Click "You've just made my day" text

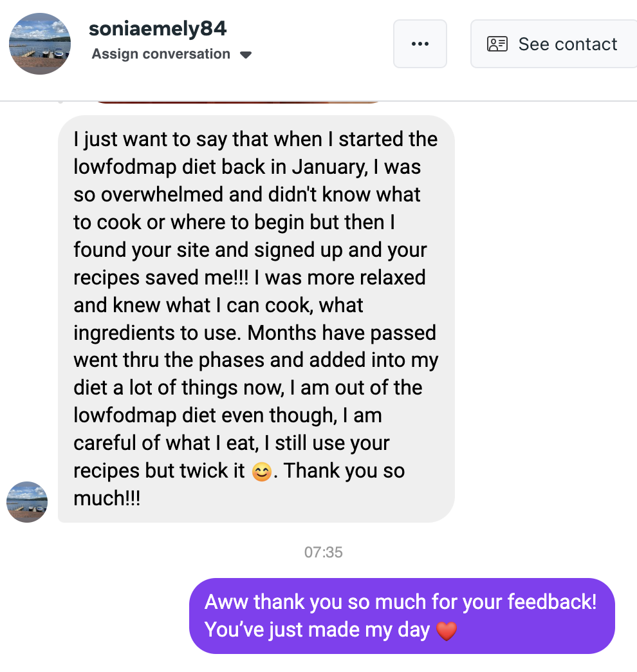pyautogui.click(x=317, y=629)
